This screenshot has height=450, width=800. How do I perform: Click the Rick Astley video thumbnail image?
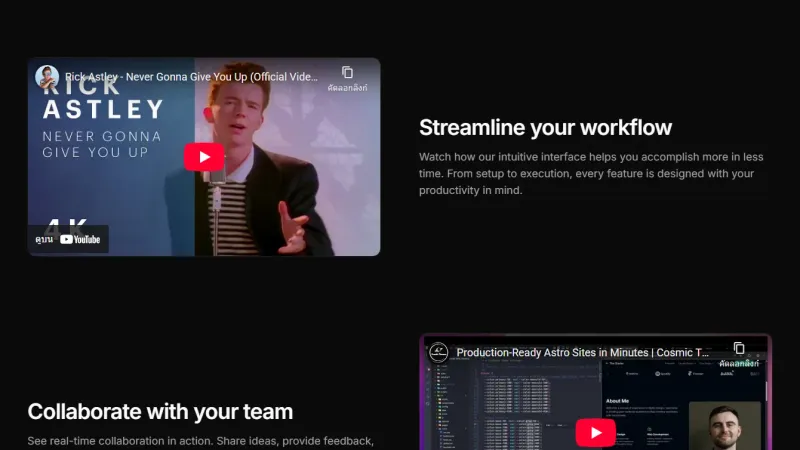204,157
